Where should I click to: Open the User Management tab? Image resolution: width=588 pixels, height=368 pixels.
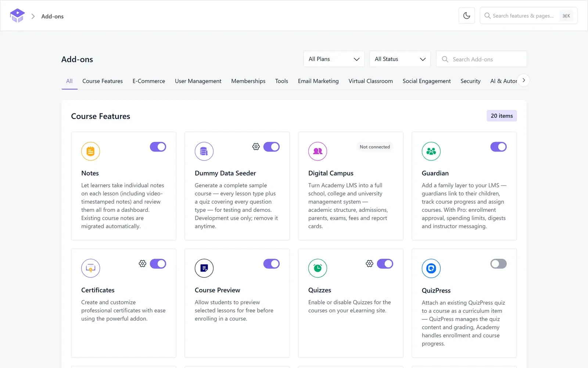click(x=198, y=81)
